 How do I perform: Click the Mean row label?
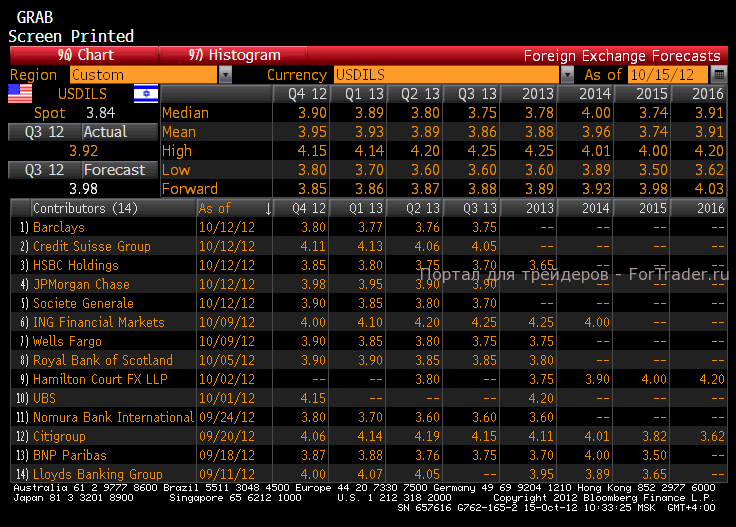[x=179, y=132]
